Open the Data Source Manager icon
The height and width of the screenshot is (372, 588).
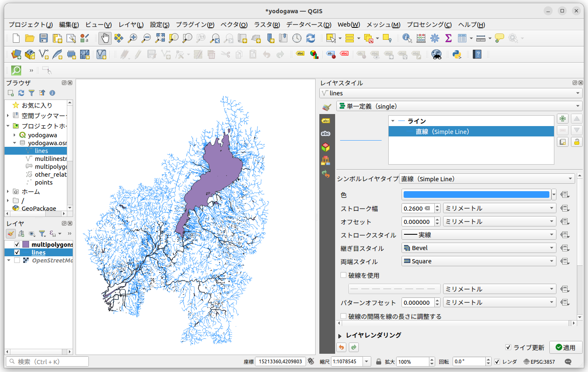click(16, 54)
